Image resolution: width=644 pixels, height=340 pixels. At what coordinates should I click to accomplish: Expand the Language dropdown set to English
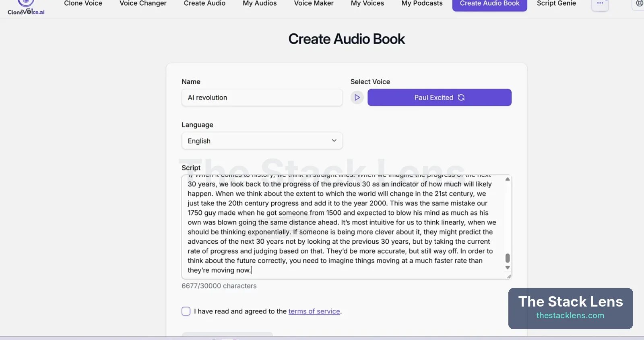[262, 141]
